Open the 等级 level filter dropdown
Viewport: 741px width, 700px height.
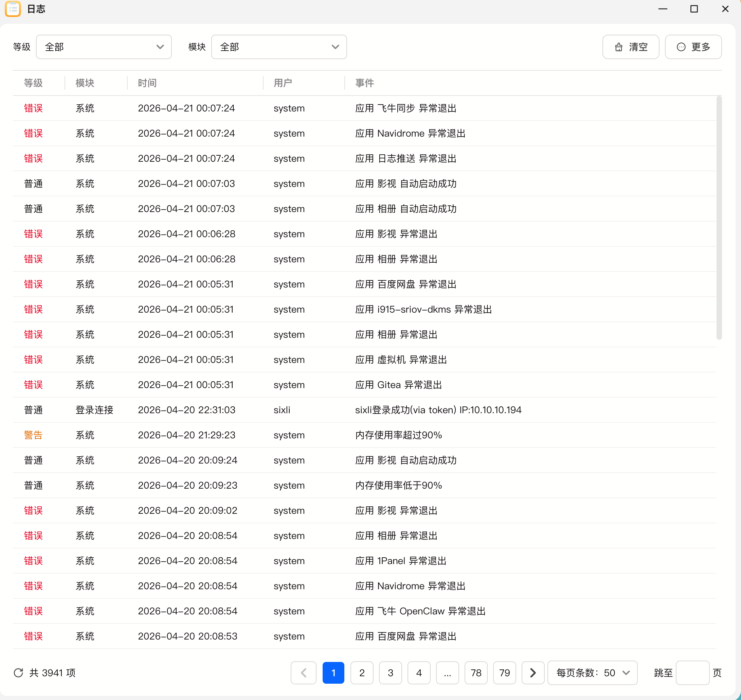click(104, 47)
